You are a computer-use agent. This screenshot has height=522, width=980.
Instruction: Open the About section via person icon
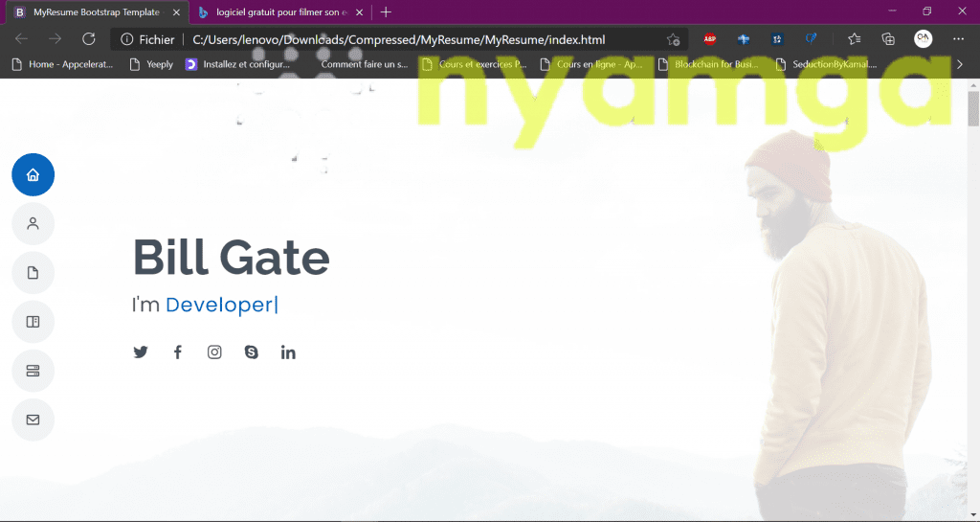click(33, 224)
